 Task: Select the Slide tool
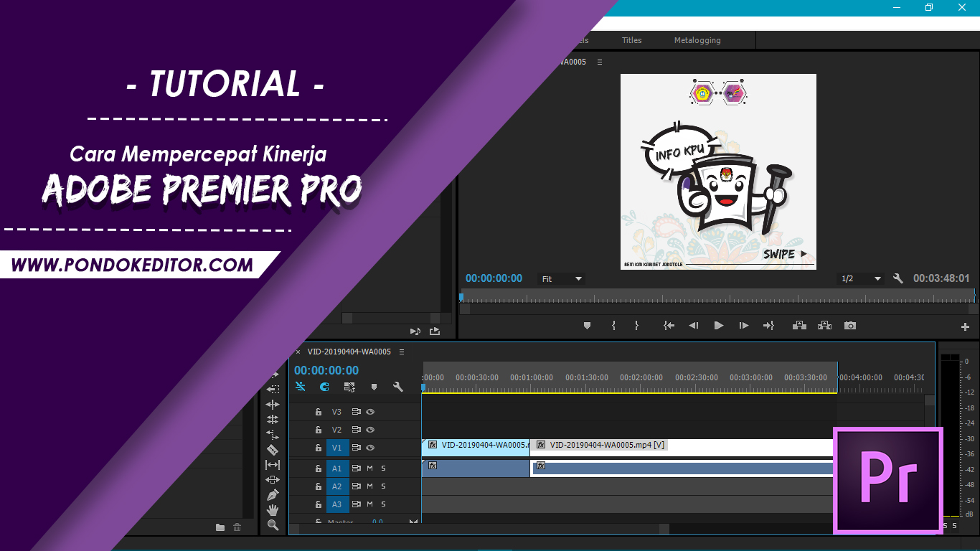pyautogui.click(x=273, y=479)
